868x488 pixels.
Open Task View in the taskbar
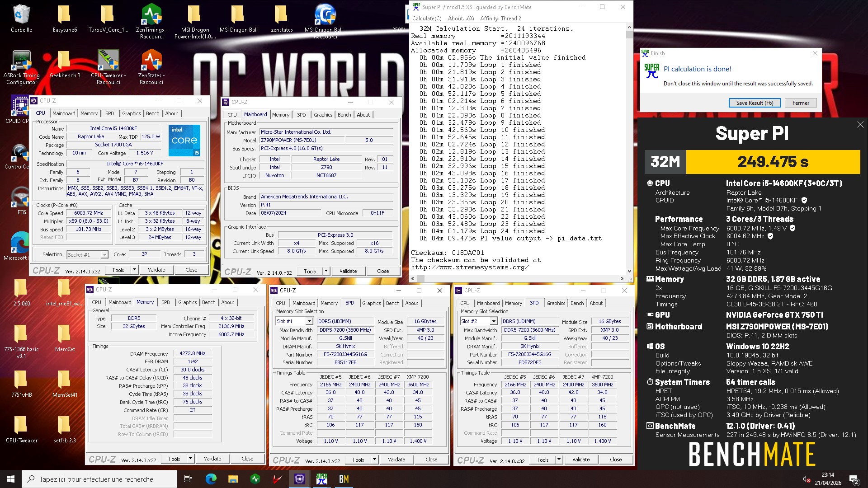click(x=188, y=479)
